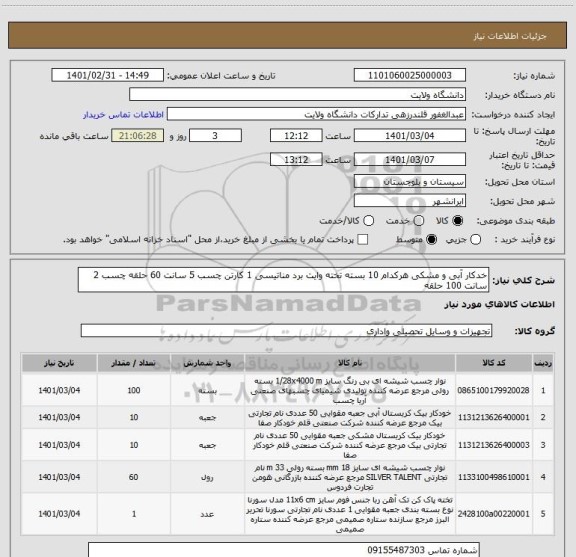This screenshot has height=557, width=576.
Task: Click the delivery city field ایرانشهر
Action: 410,201
